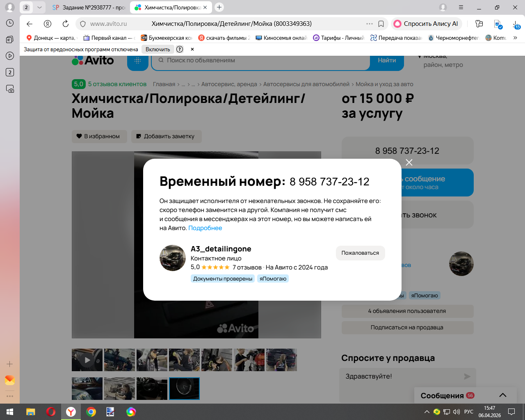525x420 pixels.
Task: Click Подписаться на продавца
Action: coord(407,327)
